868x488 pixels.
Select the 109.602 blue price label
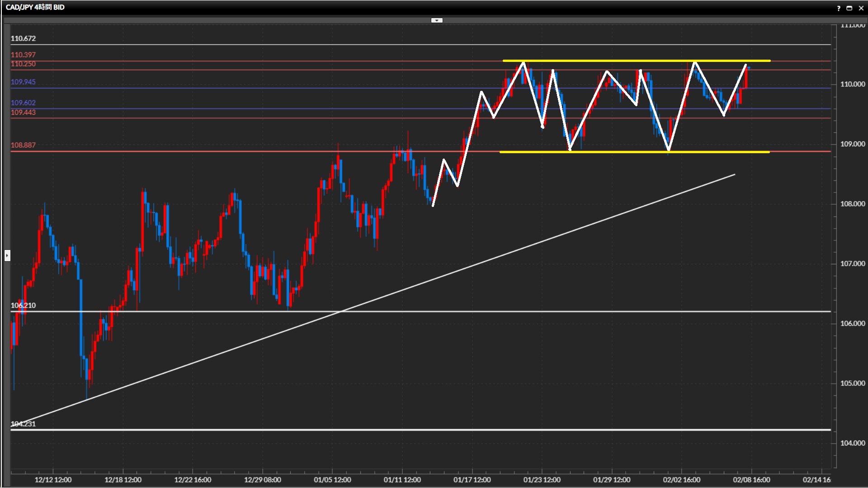pyautogui.click(x=23, y=103)
